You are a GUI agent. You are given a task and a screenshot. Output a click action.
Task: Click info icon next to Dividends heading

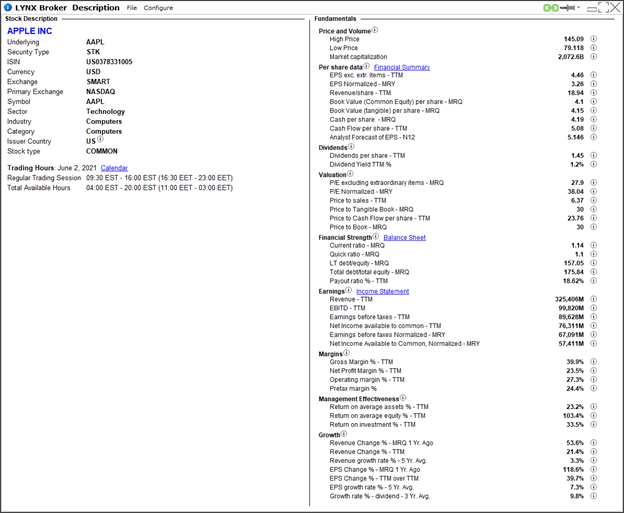coord(351,146)
